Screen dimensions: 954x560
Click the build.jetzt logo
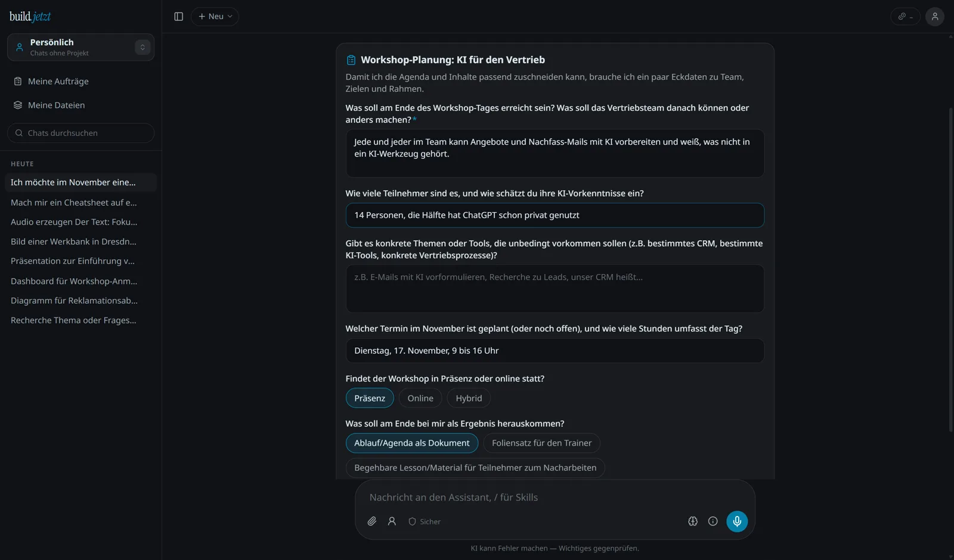click(30, 17)
